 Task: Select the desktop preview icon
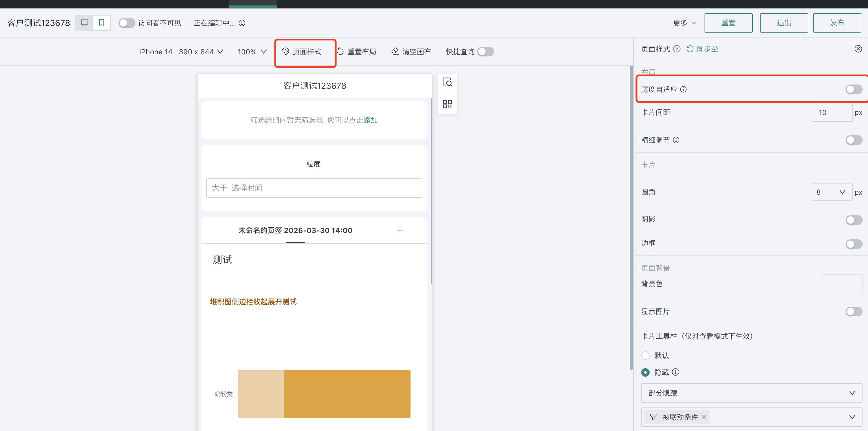point(85,23)
